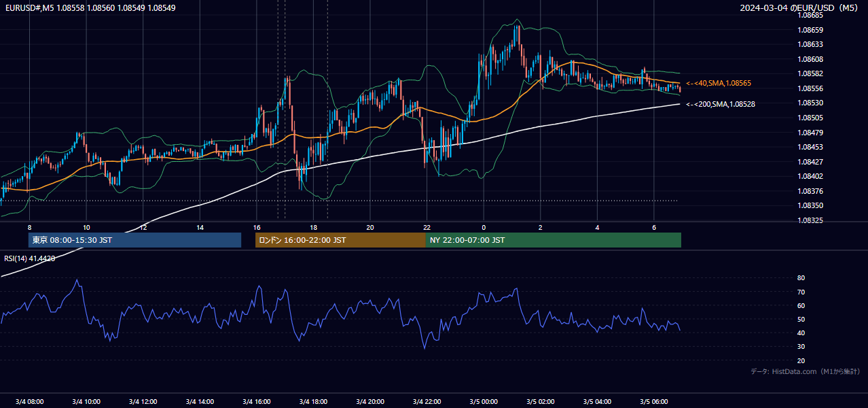The height and width of the screenshot is (408, 868).
Task: Click RSI axis level 30
Action: point(801,347)
